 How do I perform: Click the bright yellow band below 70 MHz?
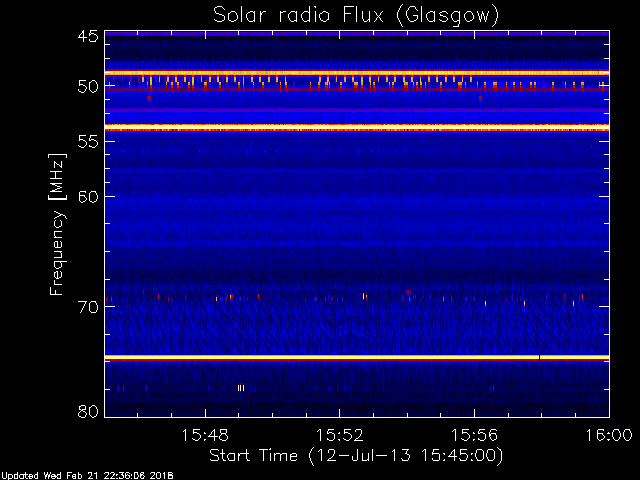click(357, 358)
